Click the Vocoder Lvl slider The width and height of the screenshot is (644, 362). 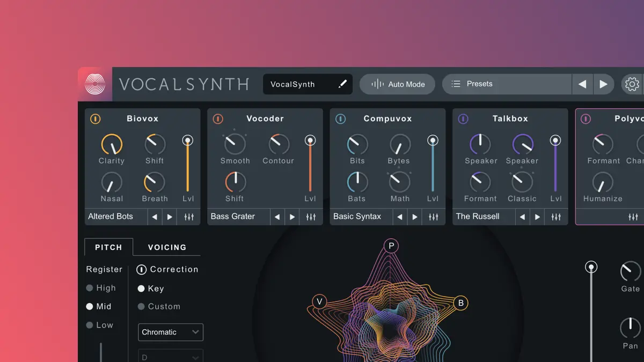pos(310,164)
